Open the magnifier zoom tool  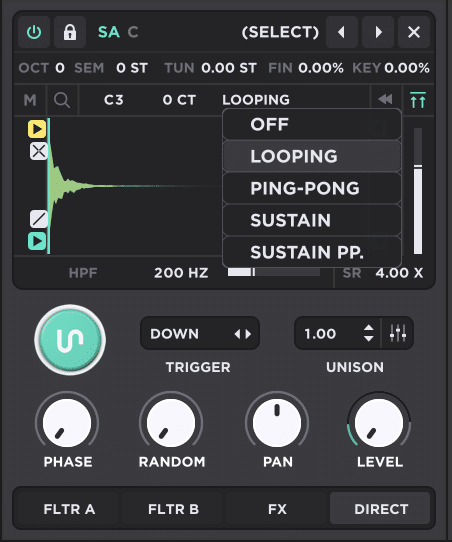click(x=62, y=100)
